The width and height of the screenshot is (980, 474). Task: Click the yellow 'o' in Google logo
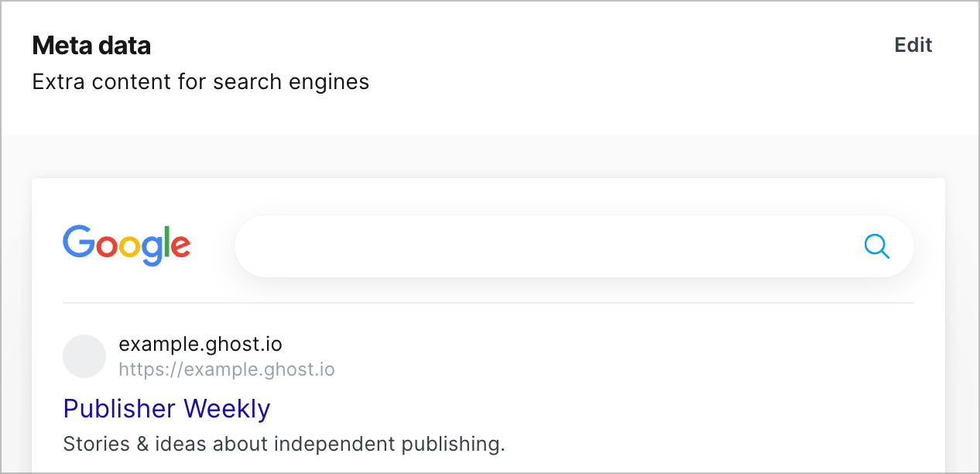pyautogui.click(x=130, y=246)
